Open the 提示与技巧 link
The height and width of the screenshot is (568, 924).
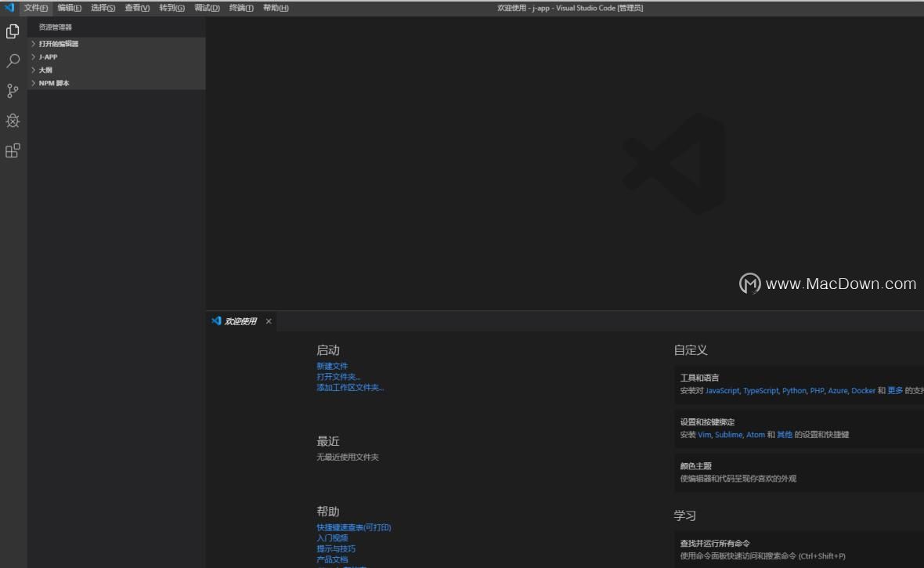(x=336, y=548)
